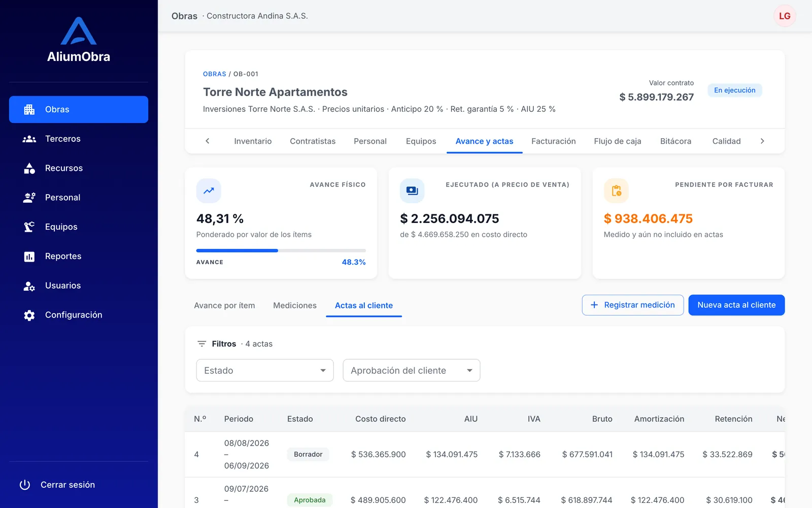Open the LG user avatar
This screenshot has height=508, width=812.
click(x=785, y=16)
